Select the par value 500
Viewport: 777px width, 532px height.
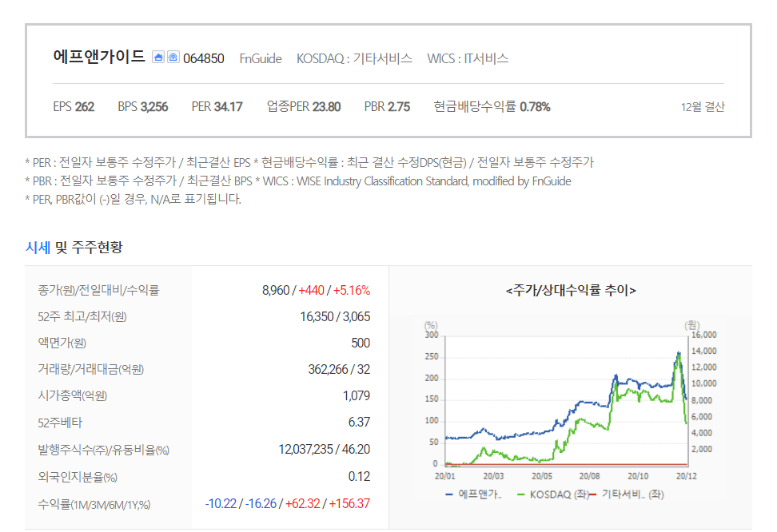[x=361, y=343]
